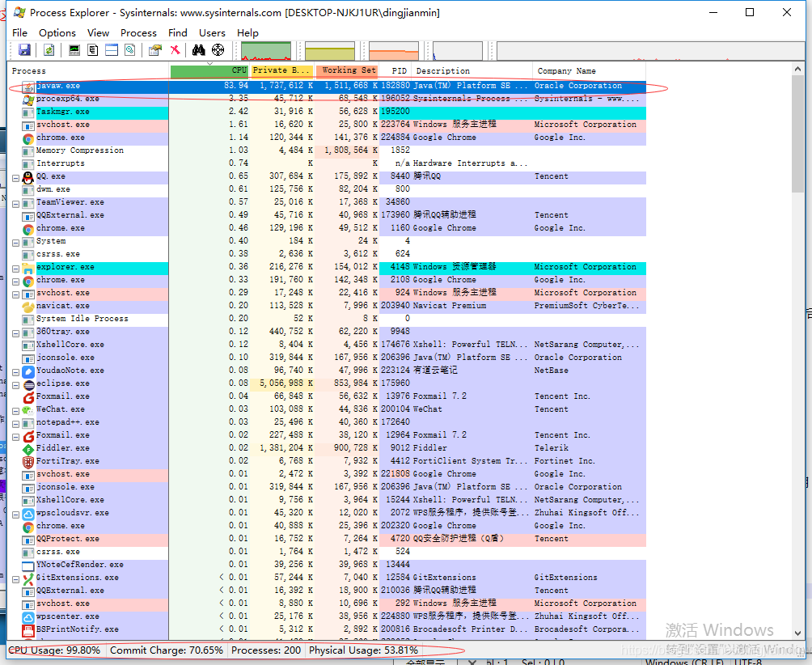Collapse the explorer.exe tree node
Image resolution: width=812 pixels, height=665 pixels.
coord(15,267)
